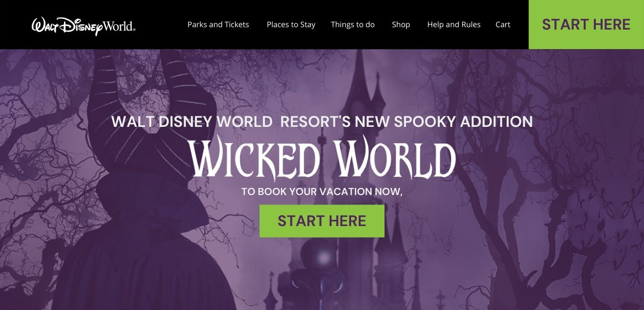Open the Places to Stay menu
This screenshot has height=310, width=644.
click(x=291, y=25)
